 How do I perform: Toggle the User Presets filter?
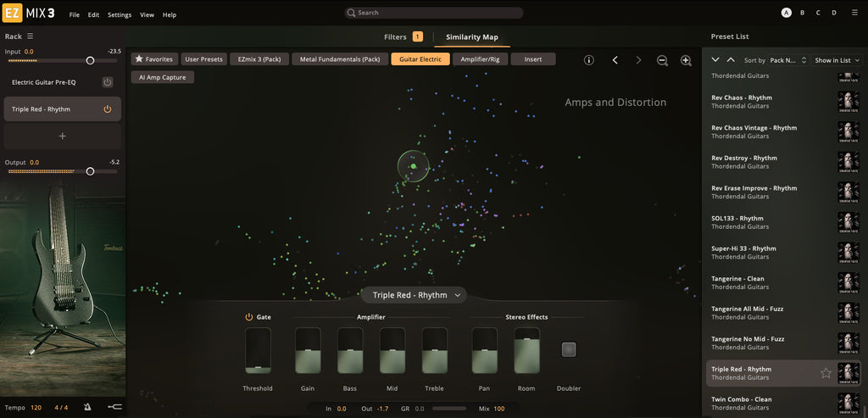click(x=203, y=59)
